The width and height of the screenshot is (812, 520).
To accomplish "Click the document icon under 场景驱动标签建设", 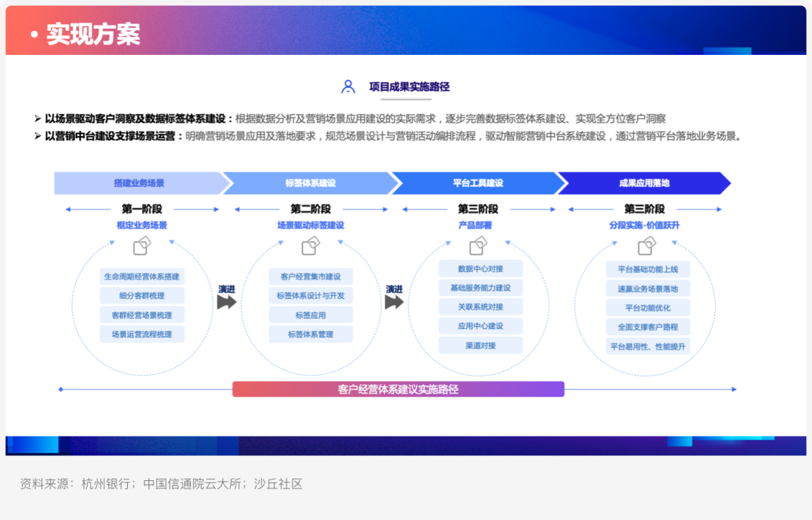I will (311, 246).
